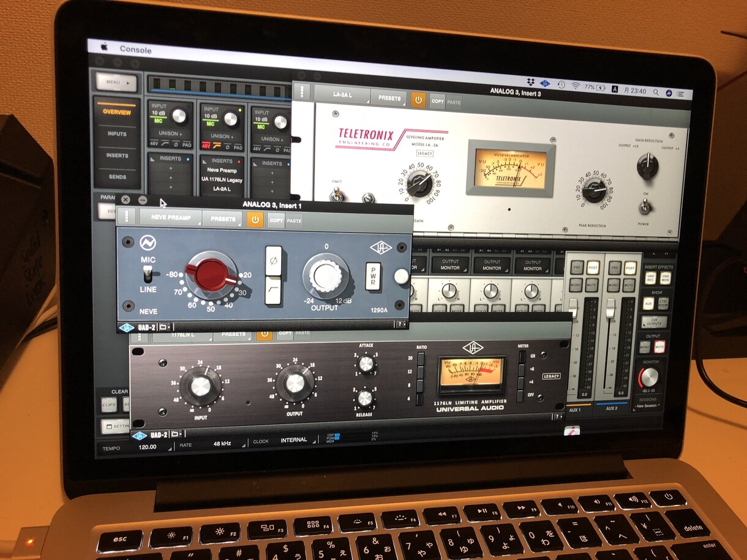Open Console menu in macOS menu bar

(135, 50)
